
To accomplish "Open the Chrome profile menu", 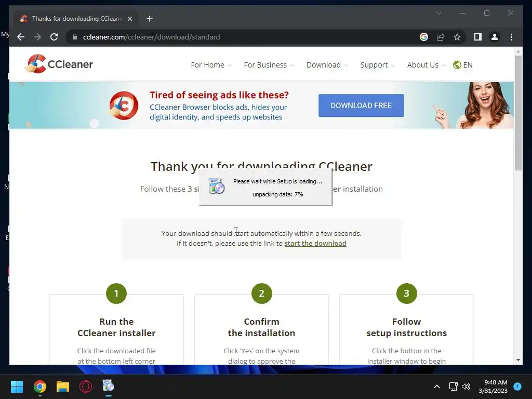I will tap(495, 37).
